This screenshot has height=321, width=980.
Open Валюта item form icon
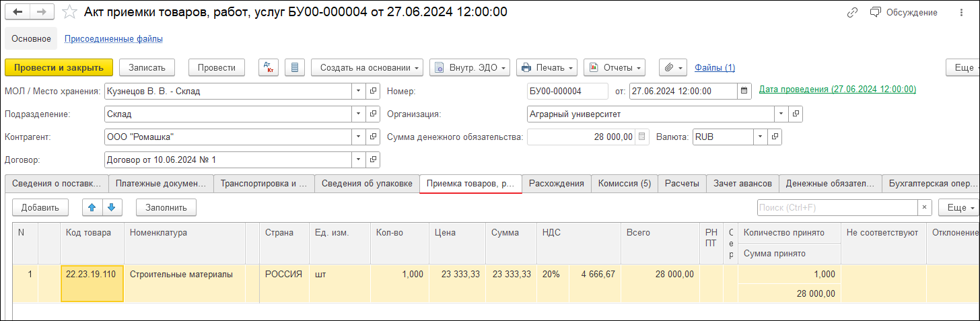[x=775, y=137]
